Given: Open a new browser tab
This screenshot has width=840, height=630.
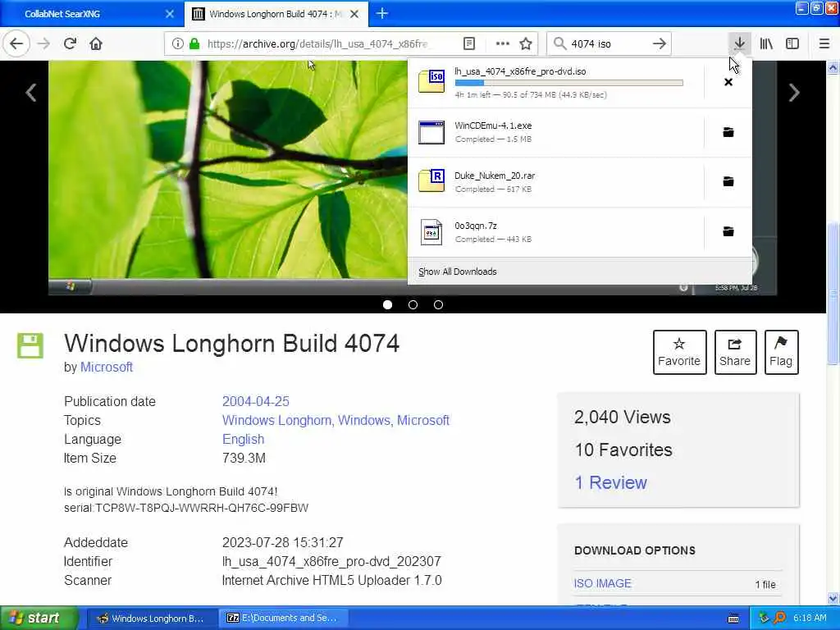Looking at the screenshot, I should pyautogui.click(x=382, y=13).
